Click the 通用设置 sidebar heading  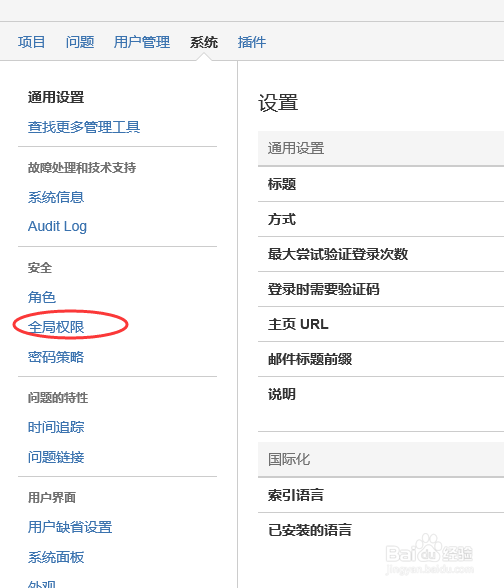(x=56, y=98)
